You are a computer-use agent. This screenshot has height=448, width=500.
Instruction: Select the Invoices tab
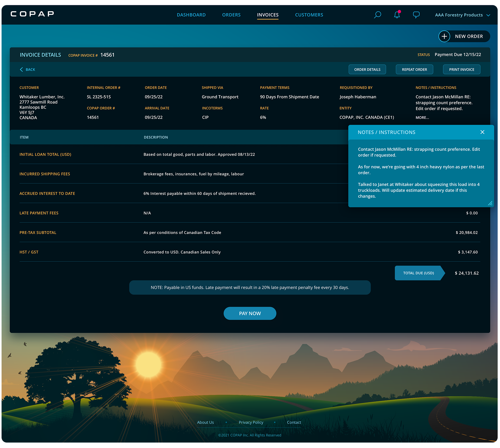[268, 15]
